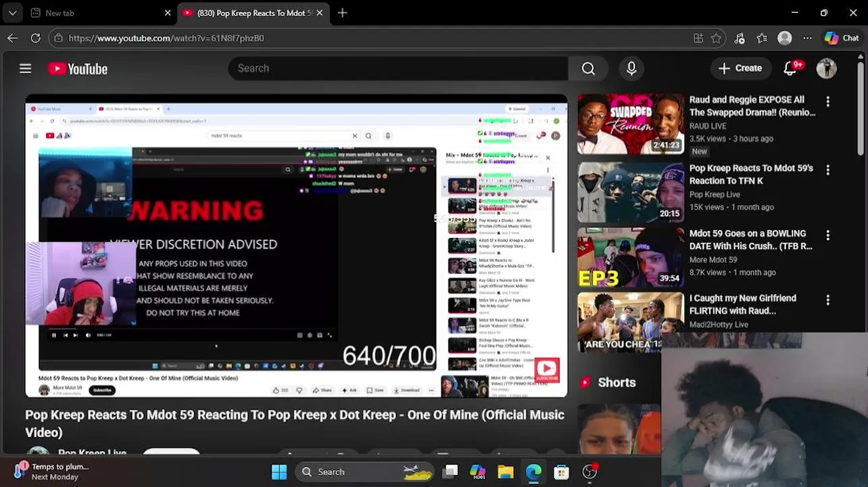
Task: Open the taskbar app with red notification dot
Action: pyautogui.click(x=589, y=472)
